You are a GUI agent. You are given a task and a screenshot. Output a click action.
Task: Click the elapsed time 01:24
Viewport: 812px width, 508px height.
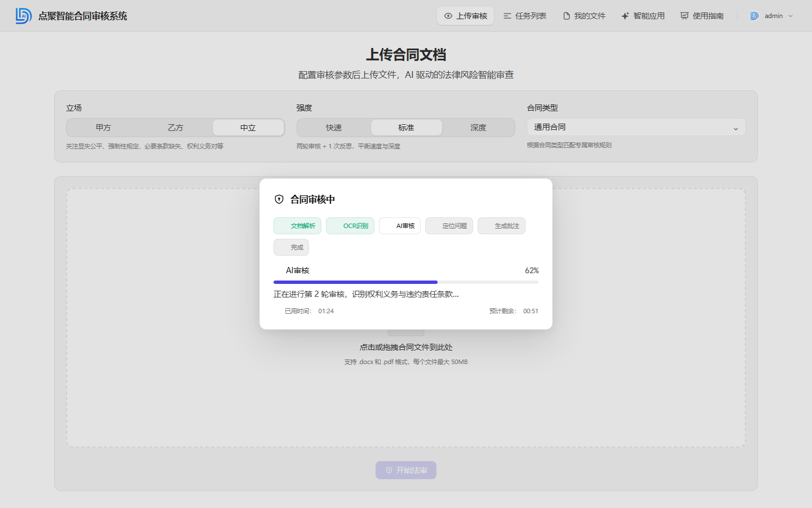(326, 311)
